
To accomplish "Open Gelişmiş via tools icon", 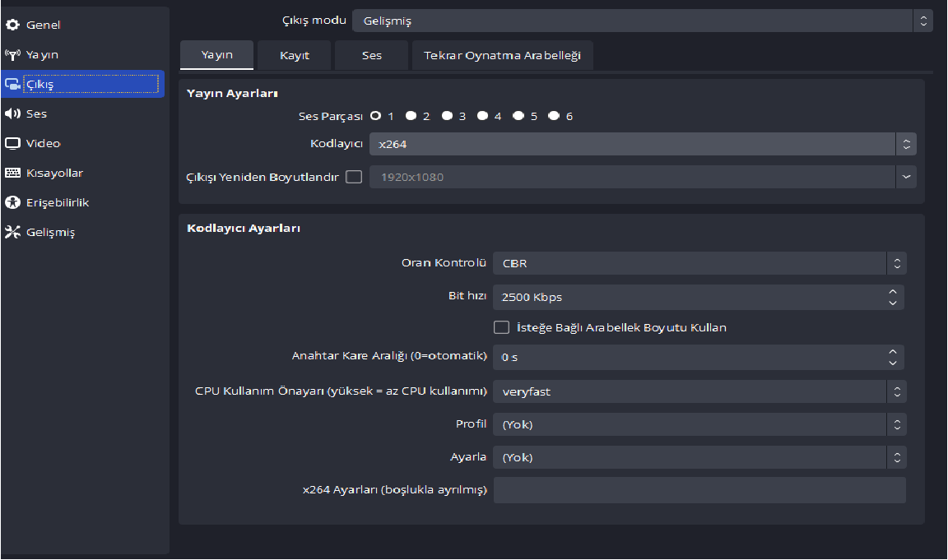I will tap(12, 232).
